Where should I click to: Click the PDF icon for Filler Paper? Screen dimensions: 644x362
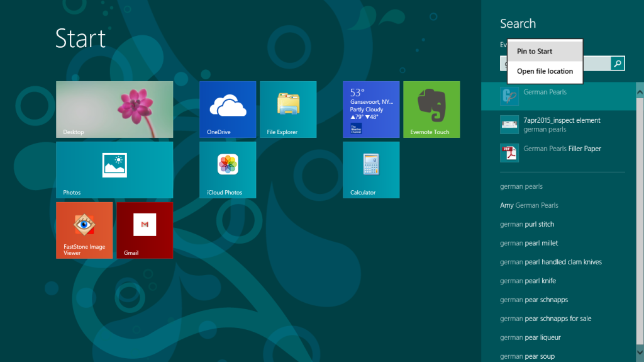tap(509, 153)
